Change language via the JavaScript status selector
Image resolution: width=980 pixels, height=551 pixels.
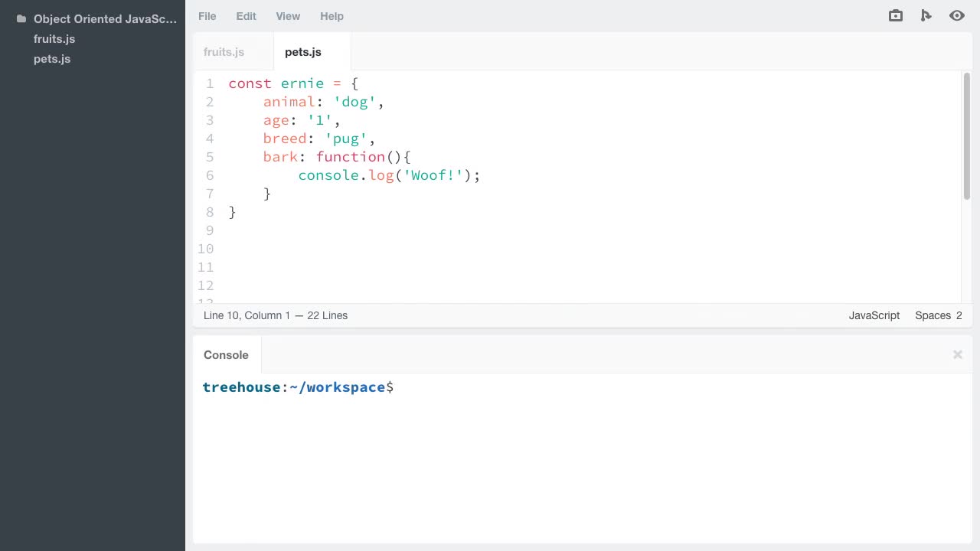874,315
